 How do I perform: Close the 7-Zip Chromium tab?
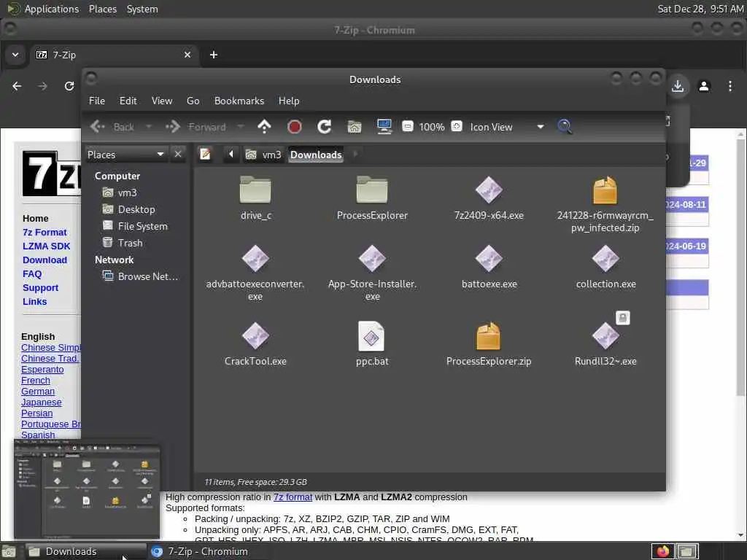[187, 55]
